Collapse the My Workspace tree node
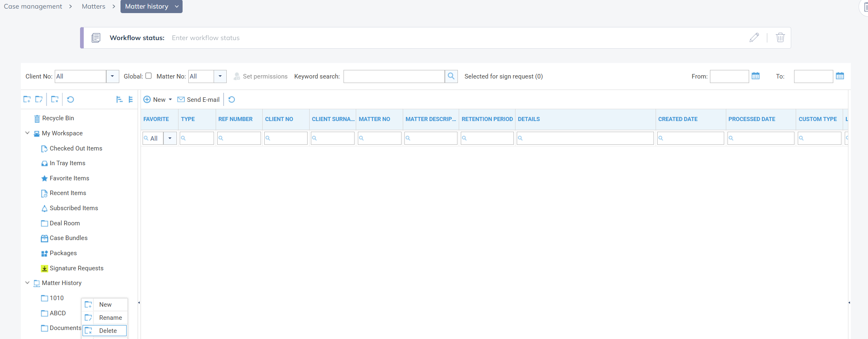Viewport: 868px width, 339px height. [x=27, y=133]
